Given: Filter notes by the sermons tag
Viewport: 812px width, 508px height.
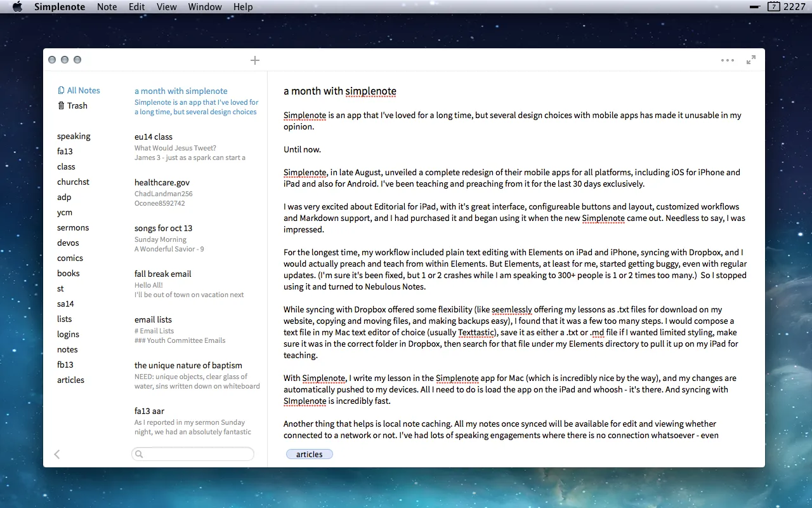Looking at the screenshot, I should pyautogui.click(x=73, y=227).
